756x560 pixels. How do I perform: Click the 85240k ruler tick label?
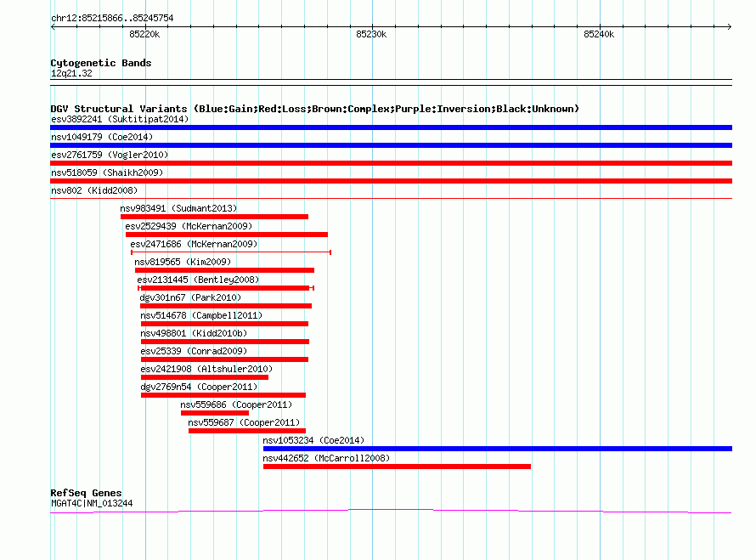(x=599, y=34)
